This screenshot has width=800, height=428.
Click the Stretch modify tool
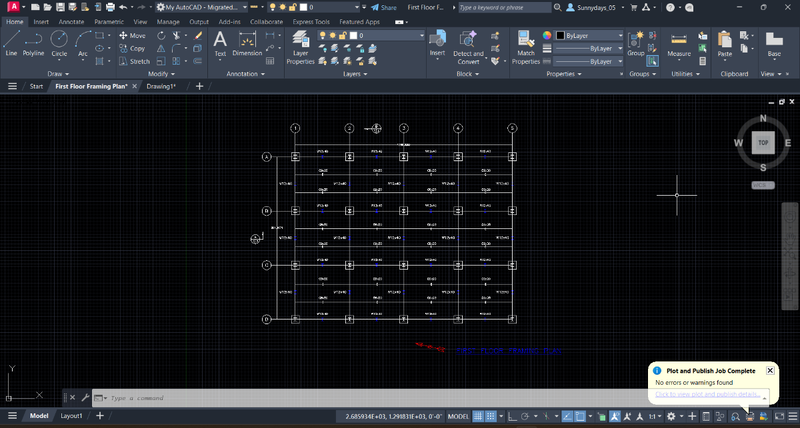click(133, 61)
